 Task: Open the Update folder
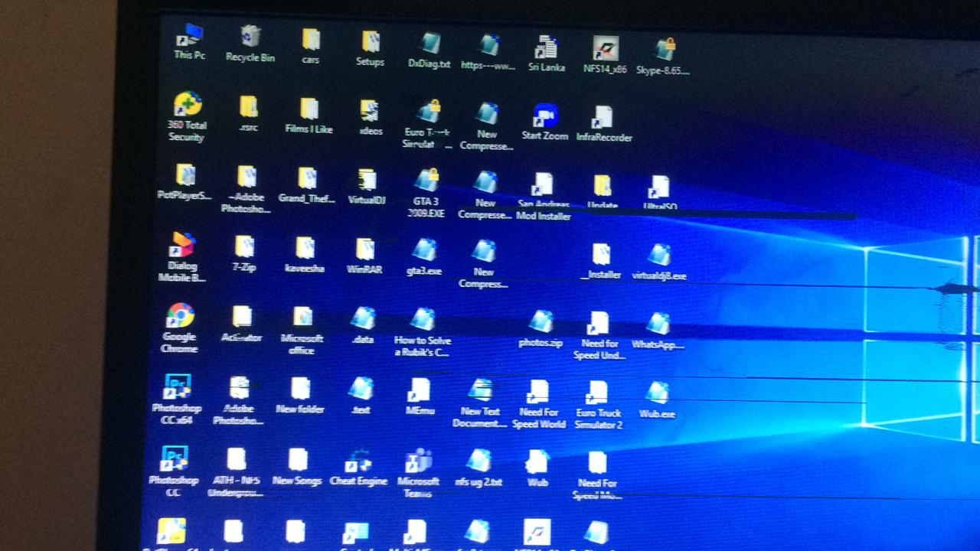click(603, 193)
